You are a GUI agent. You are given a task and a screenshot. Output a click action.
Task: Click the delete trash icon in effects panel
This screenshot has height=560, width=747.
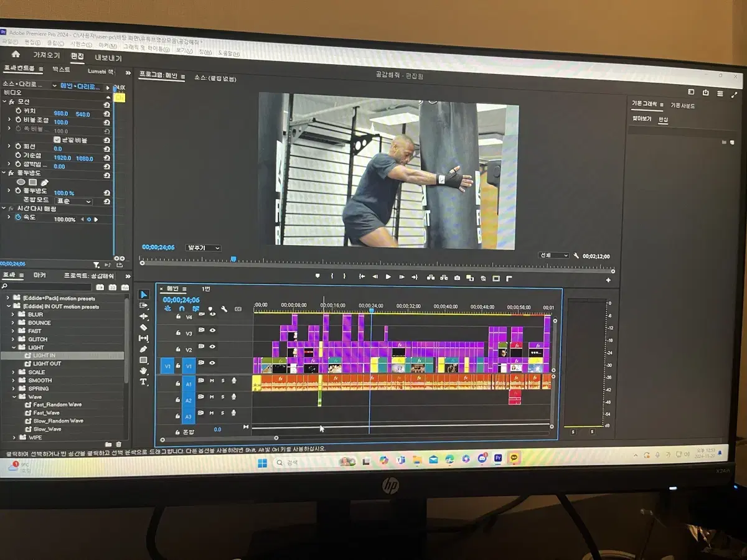pyautogui.click(x=118, y=444)
